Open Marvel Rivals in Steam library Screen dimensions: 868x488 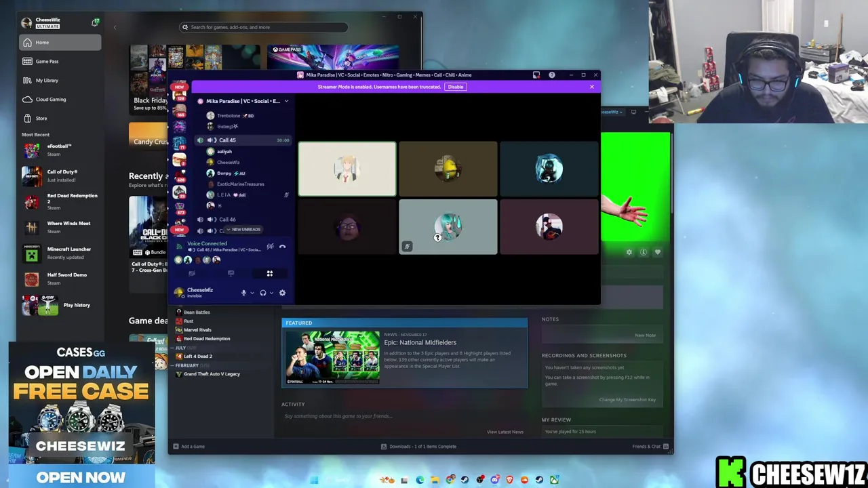pyautogui.click(x=197, y=330)
